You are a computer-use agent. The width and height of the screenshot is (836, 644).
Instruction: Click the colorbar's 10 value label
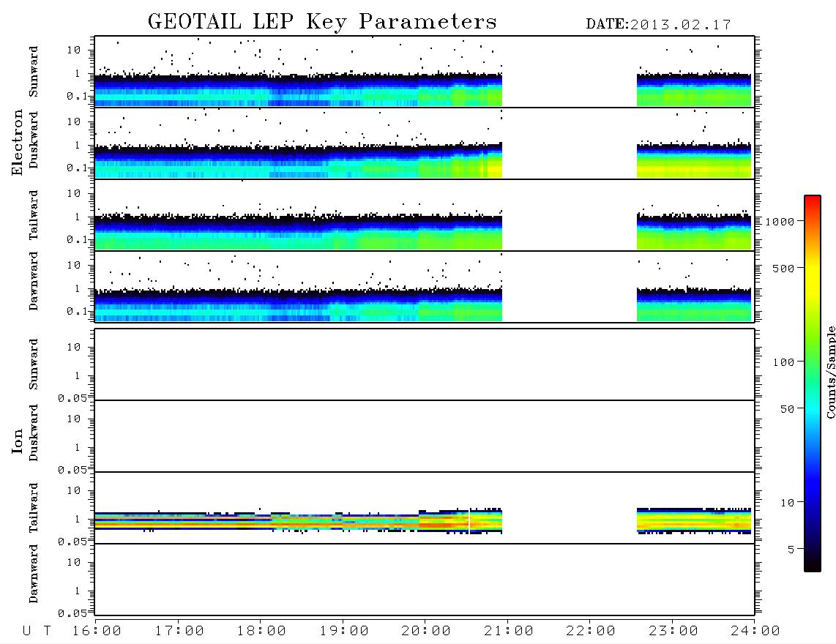787,503
